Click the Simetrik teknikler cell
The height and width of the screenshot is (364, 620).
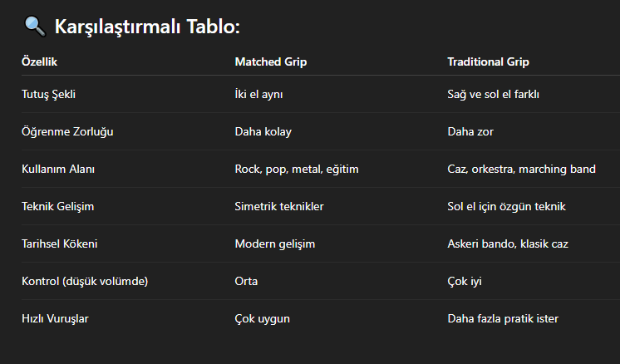tap(279, 206)
